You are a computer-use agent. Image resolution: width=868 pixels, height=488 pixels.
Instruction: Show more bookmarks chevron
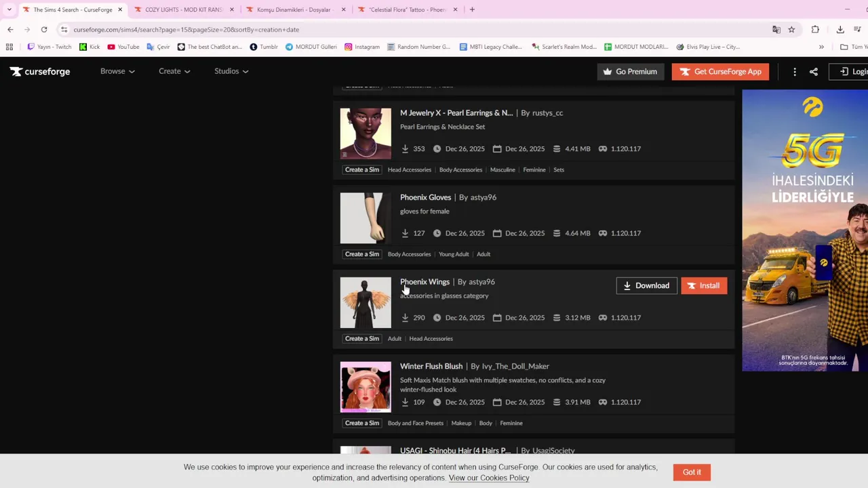821,47
